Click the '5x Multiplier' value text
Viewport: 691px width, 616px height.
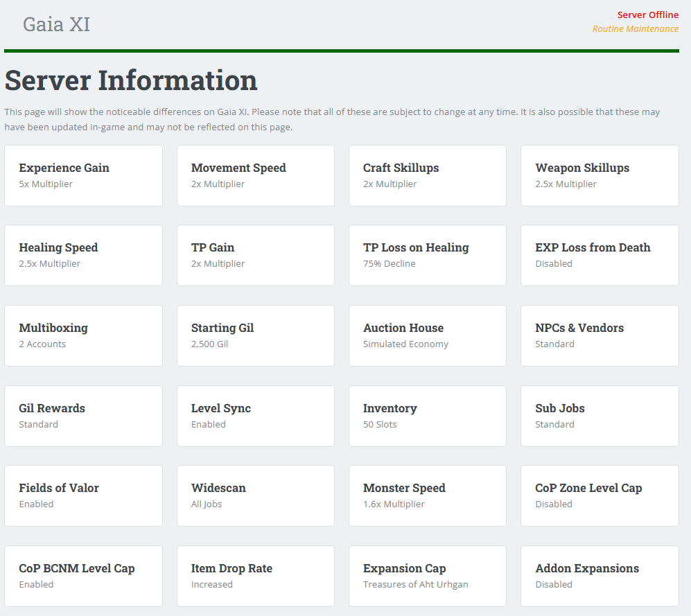46,184
